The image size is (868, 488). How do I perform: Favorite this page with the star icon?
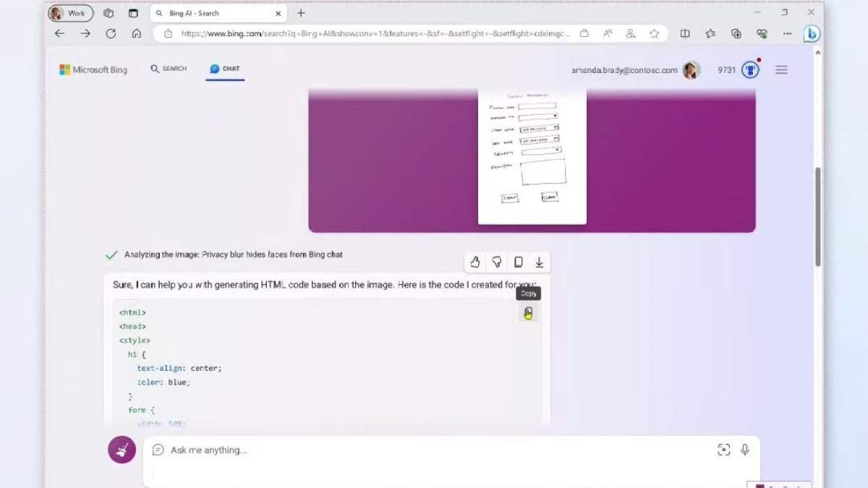click(654, 33)
